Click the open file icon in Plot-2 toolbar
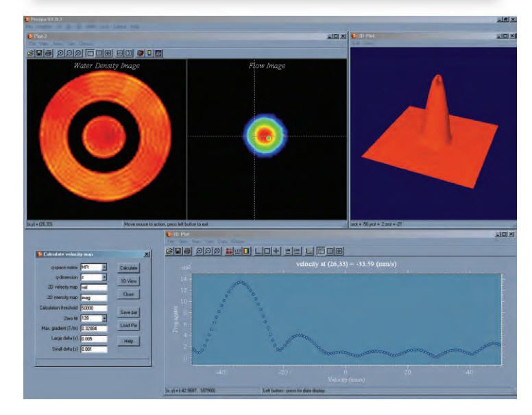 pyautogui.click(x=31, y=52)
